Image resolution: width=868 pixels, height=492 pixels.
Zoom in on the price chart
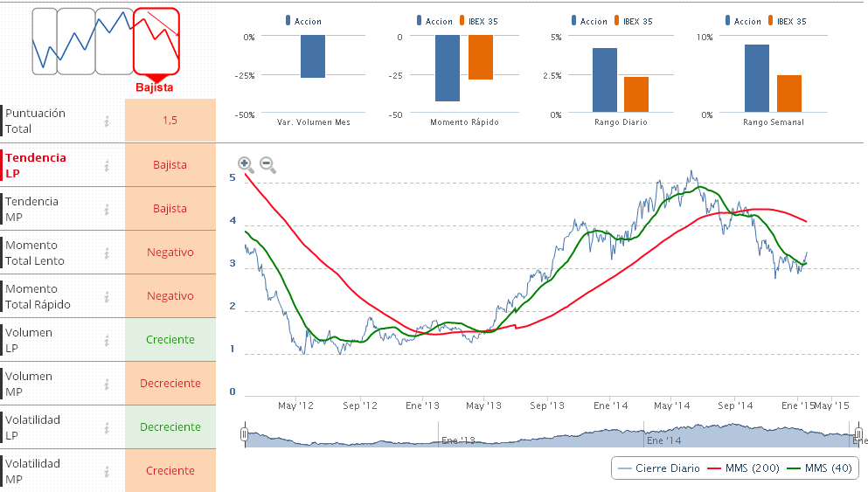point(246,164)
